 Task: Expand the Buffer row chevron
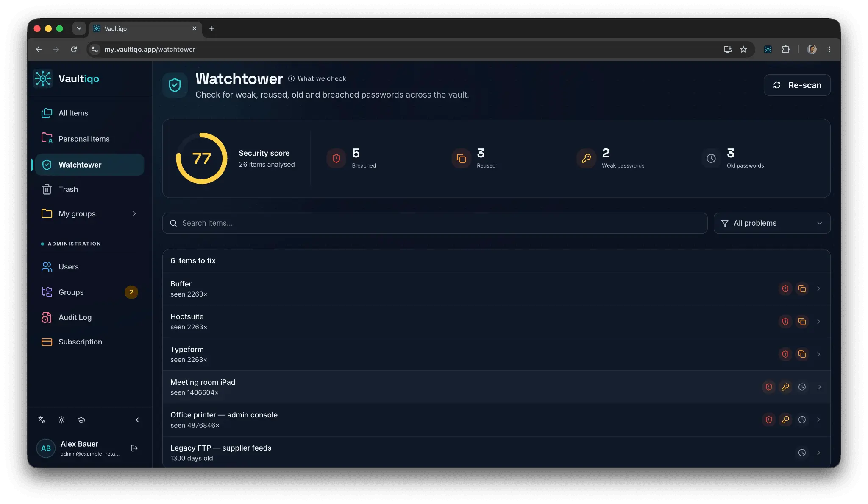click(x=818, y=289)
